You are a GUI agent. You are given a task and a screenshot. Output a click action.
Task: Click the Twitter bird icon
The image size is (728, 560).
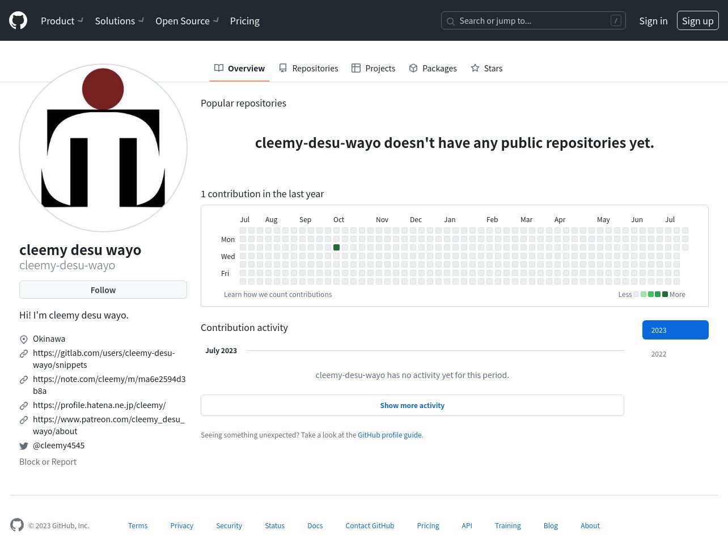[24, 446]
